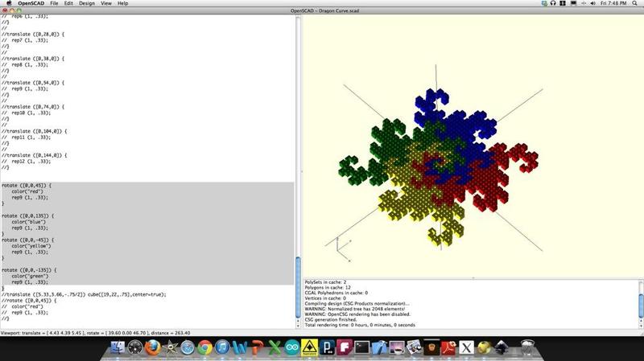Click the code editor vertical scrollbar thumb

(298, 287)
